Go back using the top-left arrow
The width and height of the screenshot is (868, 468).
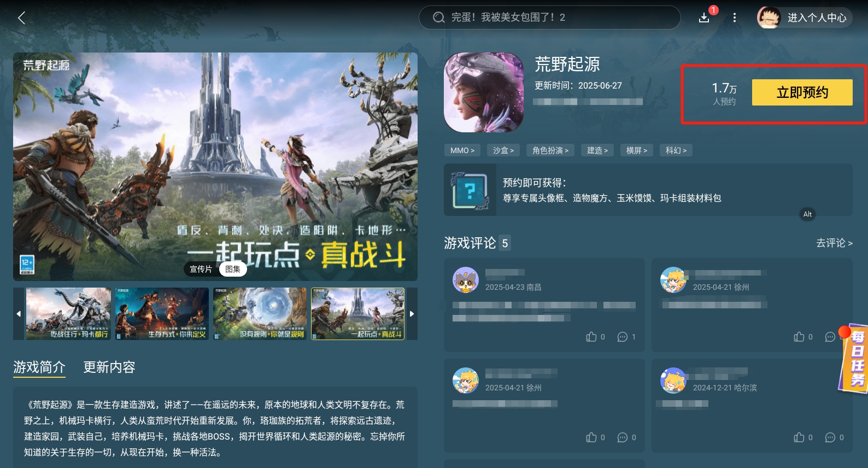click(22, 18)
